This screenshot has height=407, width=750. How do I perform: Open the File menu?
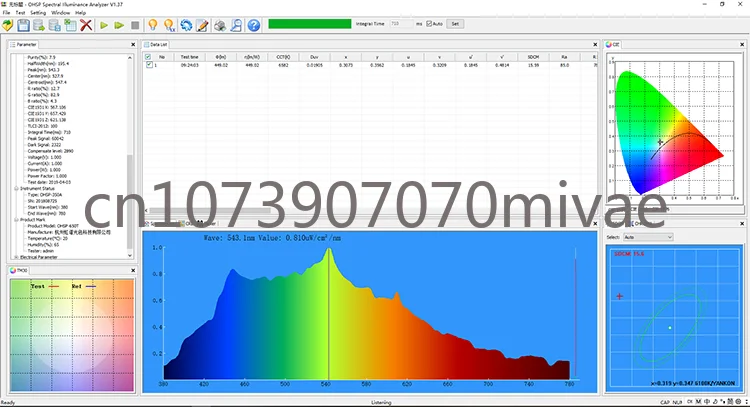click(x=6, y=12)
